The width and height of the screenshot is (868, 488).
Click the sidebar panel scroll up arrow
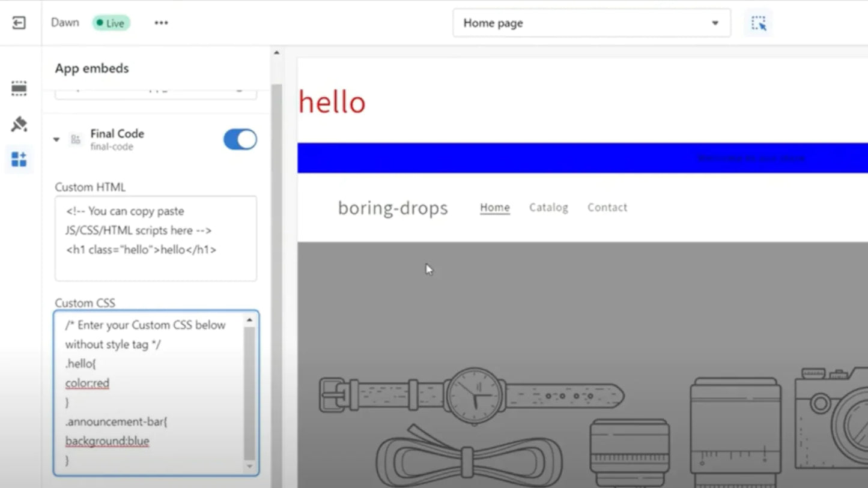click(276, 53)
